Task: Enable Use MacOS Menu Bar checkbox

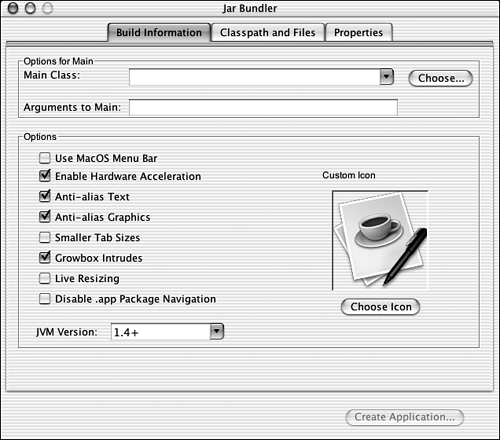Action: (45, 158)
